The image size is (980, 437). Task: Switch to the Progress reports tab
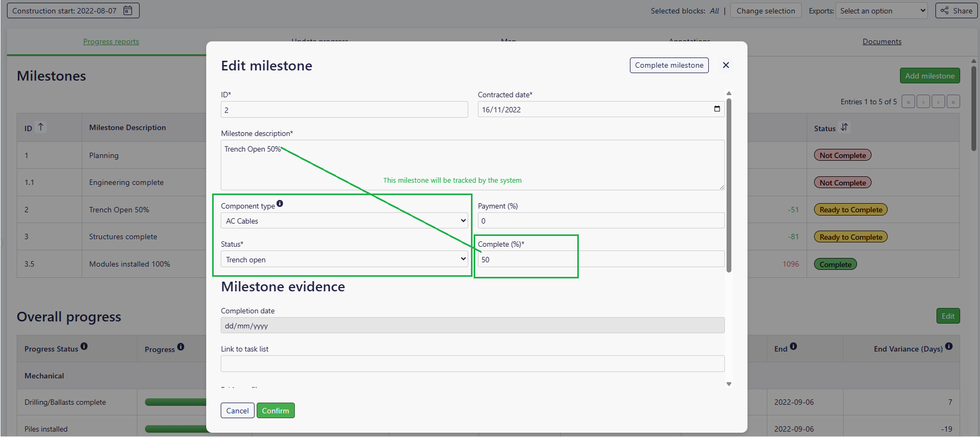coord(111,41)
